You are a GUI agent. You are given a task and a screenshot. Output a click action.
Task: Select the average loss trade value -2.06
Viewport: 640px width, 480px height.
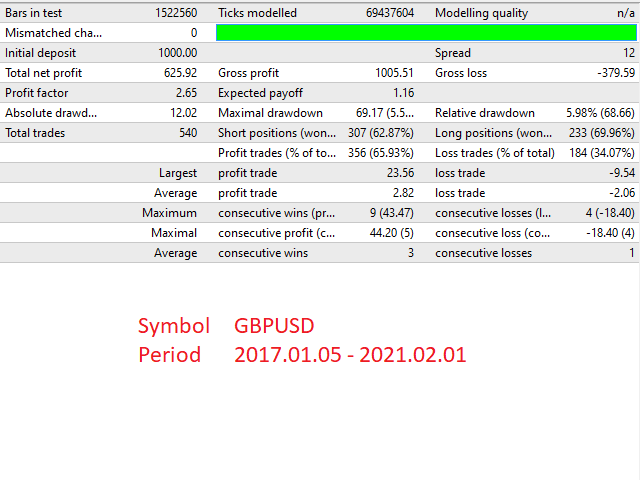pyautogui.click(x=622, y=193)
